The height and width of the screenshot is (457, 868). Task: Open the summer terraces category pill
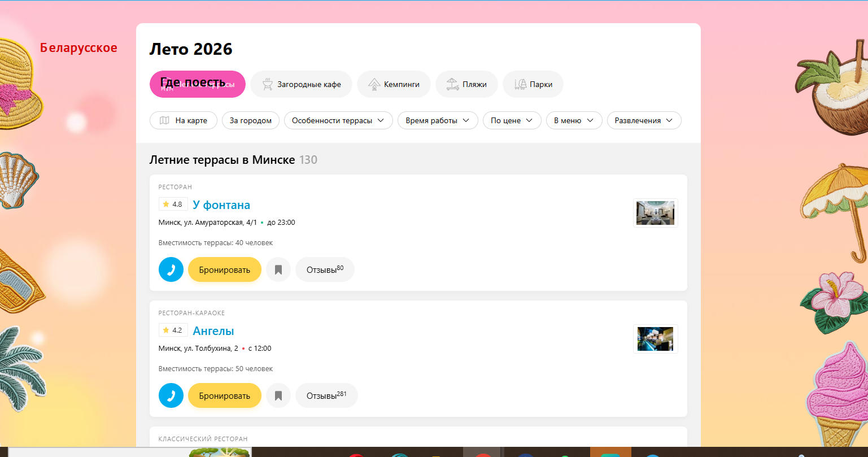click(x=198, y=84)
